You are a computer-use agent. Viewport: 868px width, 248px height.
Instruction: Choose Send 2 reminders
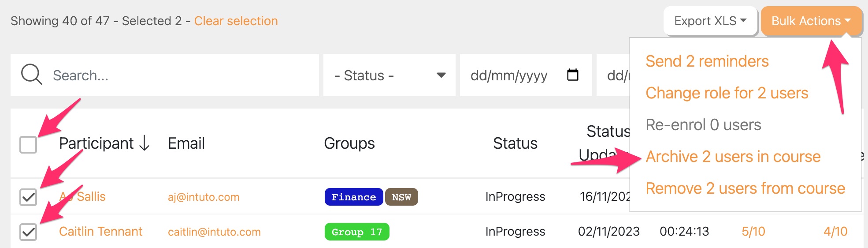pyautogui.click(x=707, y=61)
